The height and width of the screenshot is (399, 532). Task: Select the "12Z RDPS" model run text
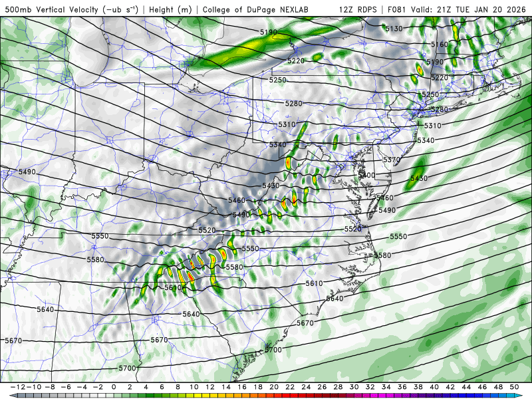[358, 9]
